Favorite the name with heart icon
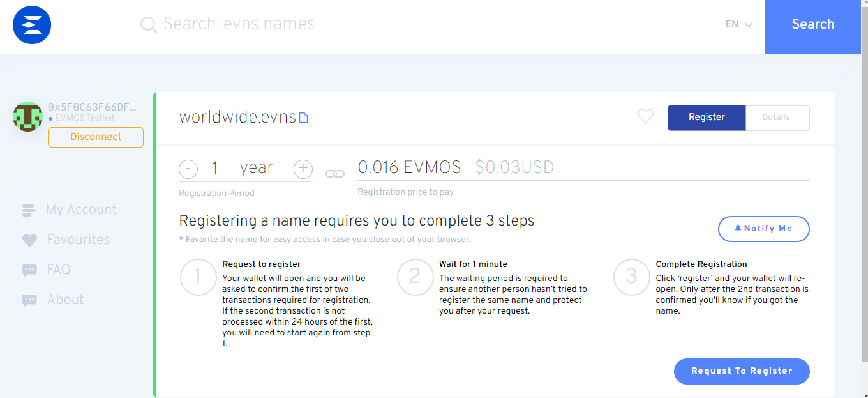The width and height of the screenshot is (868, 398). pyautogui.click(x=646, y=116)
